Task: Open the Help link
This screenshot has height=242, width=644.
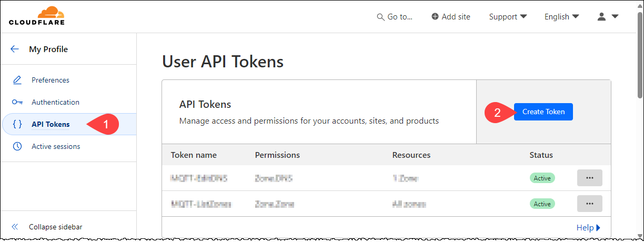Action: pos(588,228)
